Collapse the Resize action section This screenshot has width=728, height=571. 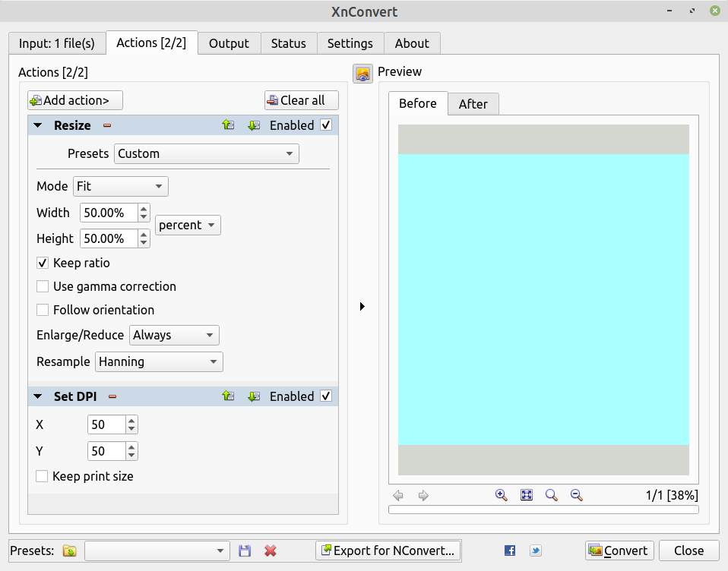[38, 126]
